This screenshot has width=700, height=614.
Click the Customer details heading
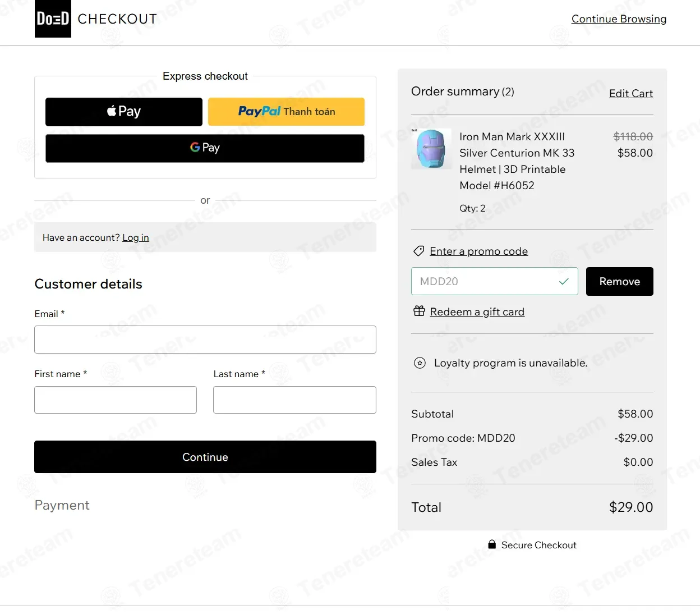89,284
